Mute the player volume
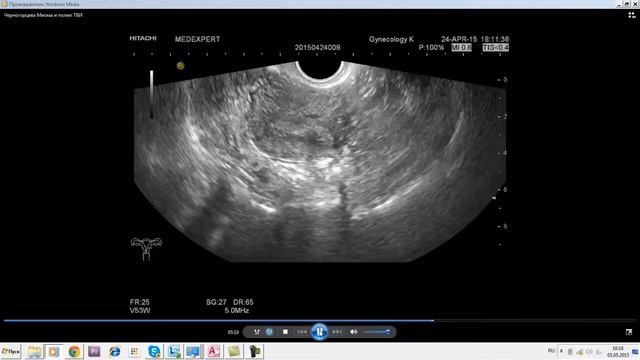This screenshot has width=640, height=360. (x=353, y=332)
